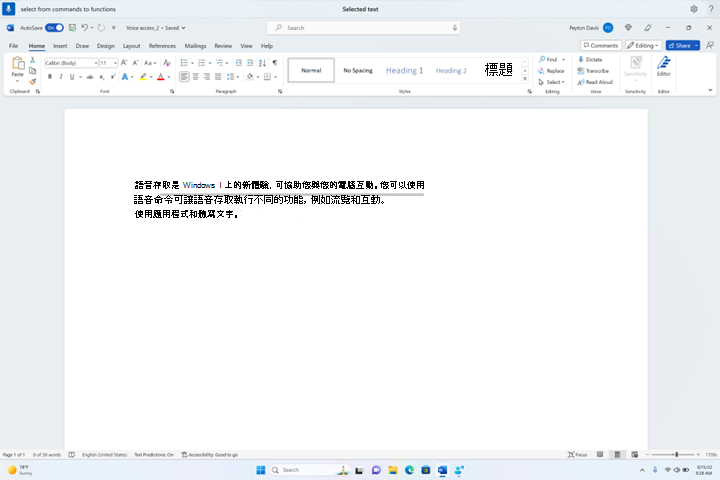The height and width of the screenshot is (480, 720).
Task: Apply the Heading 2 style
Action: (x=451, y=70)
